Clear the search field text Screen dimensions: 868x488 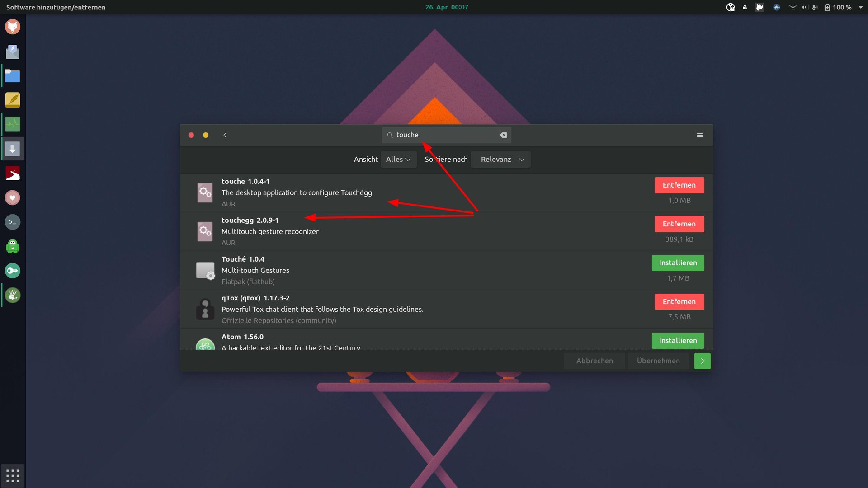click(x=503, y=135)
